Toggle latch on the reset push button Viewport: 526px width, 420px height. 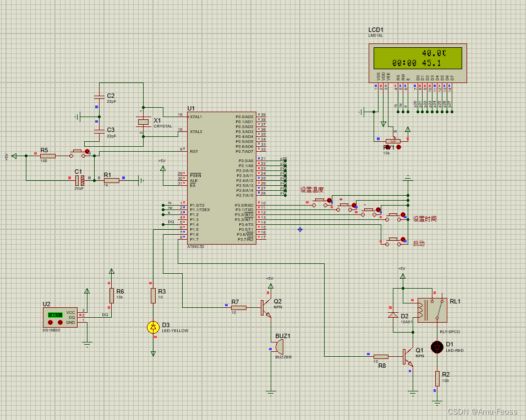pos(87,151)
